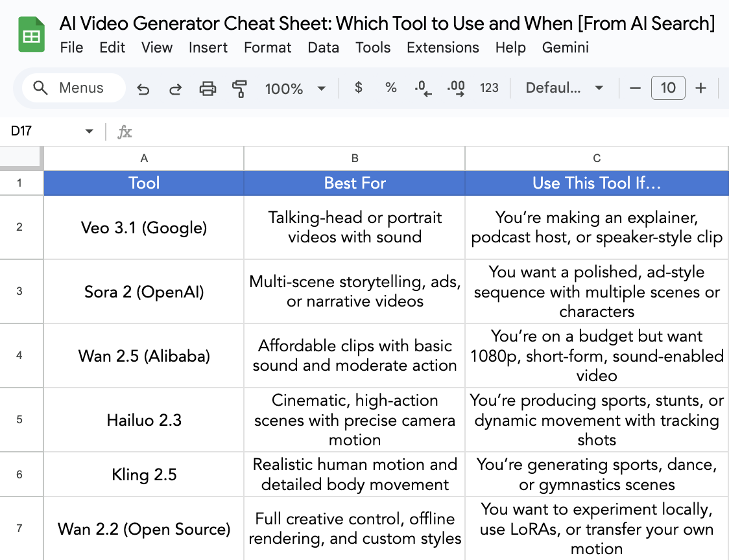Open the Default font dropdown
Viewport: 729px width, 560px height.
(564, 87)
